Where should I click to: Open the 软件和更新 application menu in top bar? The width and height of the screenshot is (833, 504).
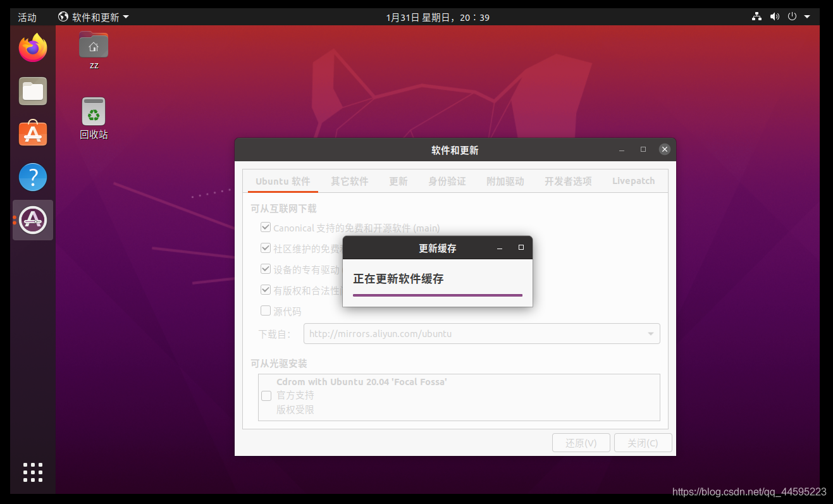93,17
